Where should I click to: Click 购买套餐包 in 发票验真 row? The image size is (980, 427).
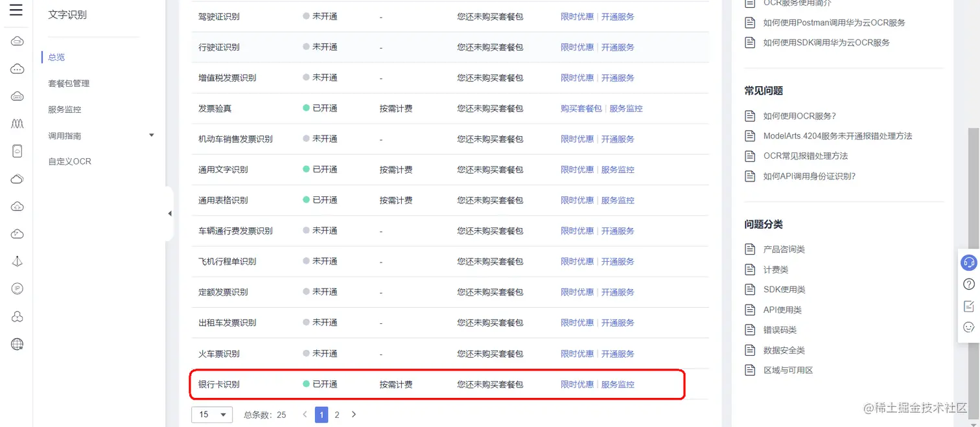581,108
